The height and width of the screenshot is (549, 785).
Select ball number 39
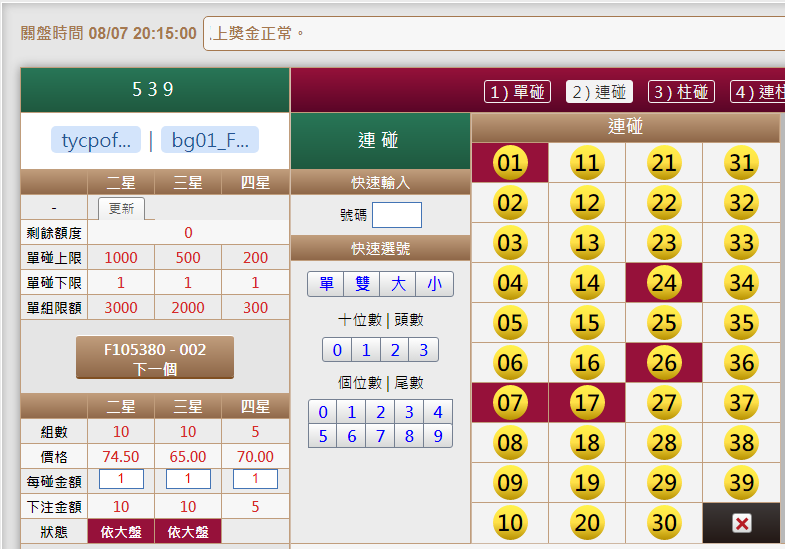pyautogui.click(x=741, y=483)
